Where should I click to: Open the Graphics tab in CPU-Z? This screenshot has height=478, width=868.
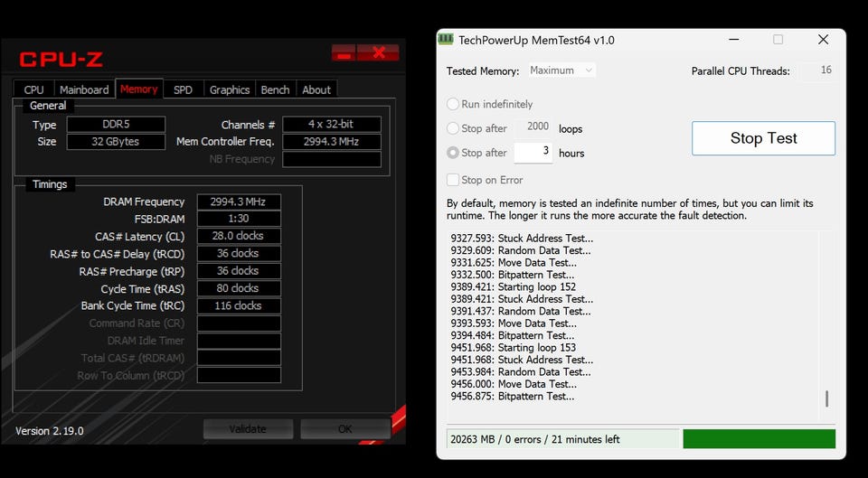(229, 89)
